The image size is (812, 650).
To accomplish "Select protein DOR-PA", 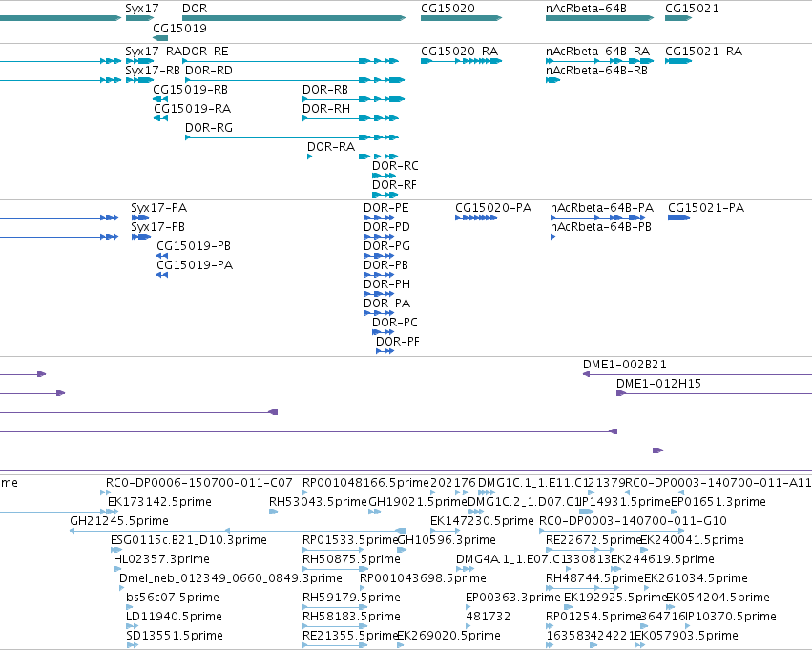I will 379,313.
